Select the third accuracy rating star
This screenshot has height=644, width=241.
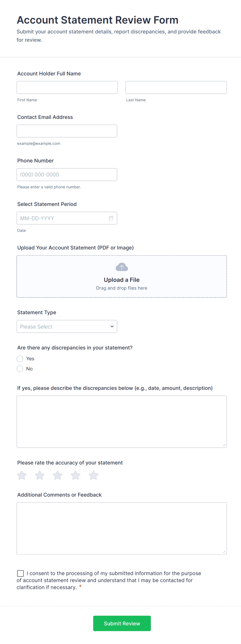point(58,475)
